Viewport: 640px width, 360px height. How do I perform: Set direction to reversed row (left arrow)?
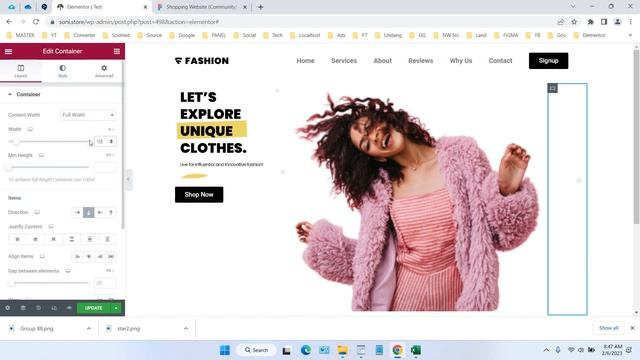tap(100, 213)
